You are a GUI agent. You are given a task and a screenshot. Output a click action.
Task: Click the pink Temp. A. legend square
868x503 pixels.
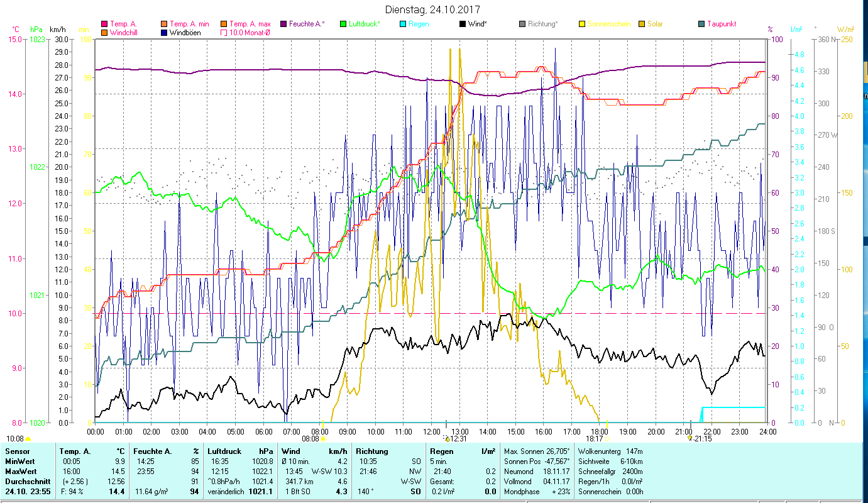(x=104, y=24)
